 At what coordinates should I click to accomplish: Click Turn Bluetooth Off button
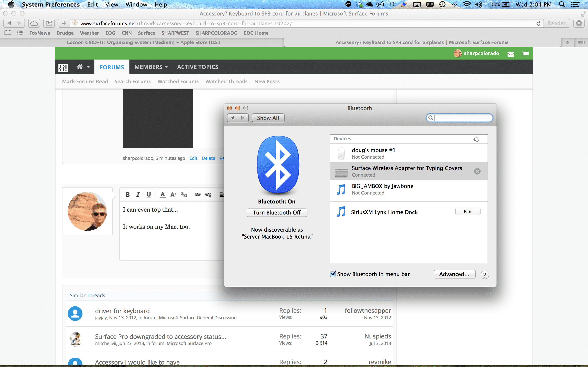pos(276,213)
